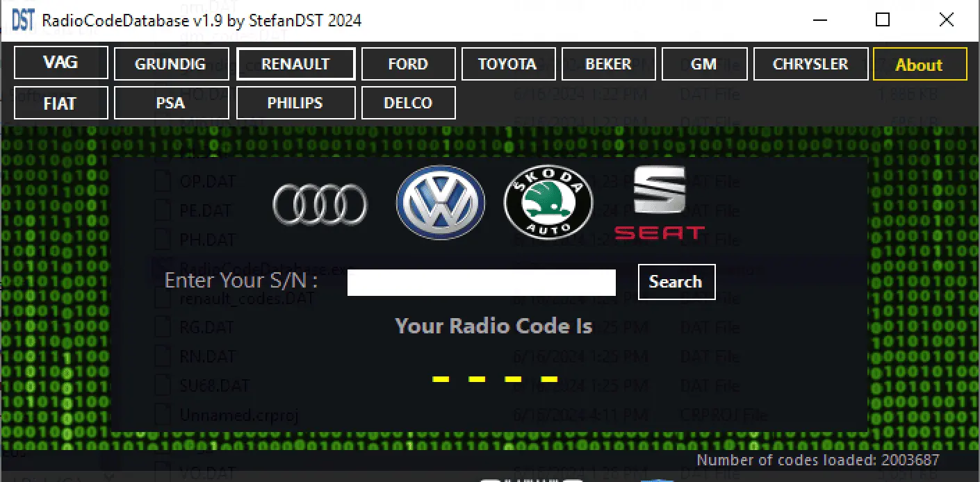Switch to the GRUNDIG section

(171, 64)
